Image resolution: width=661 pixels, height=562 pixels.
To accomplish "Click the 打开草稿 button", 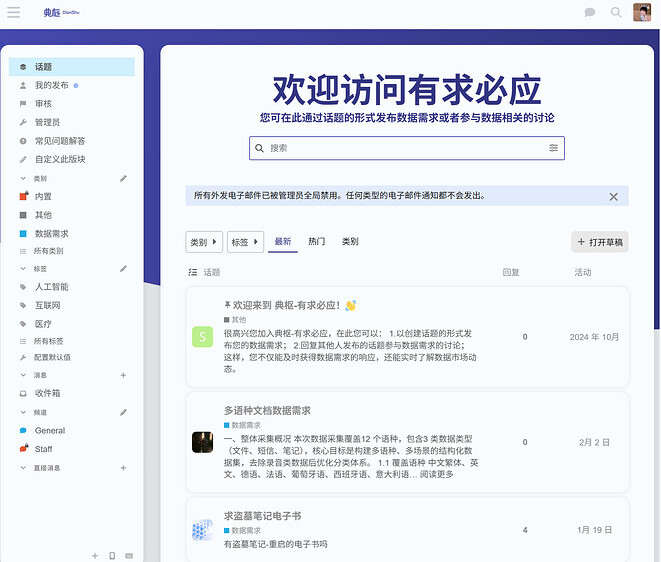I will (x=600, y=242).
